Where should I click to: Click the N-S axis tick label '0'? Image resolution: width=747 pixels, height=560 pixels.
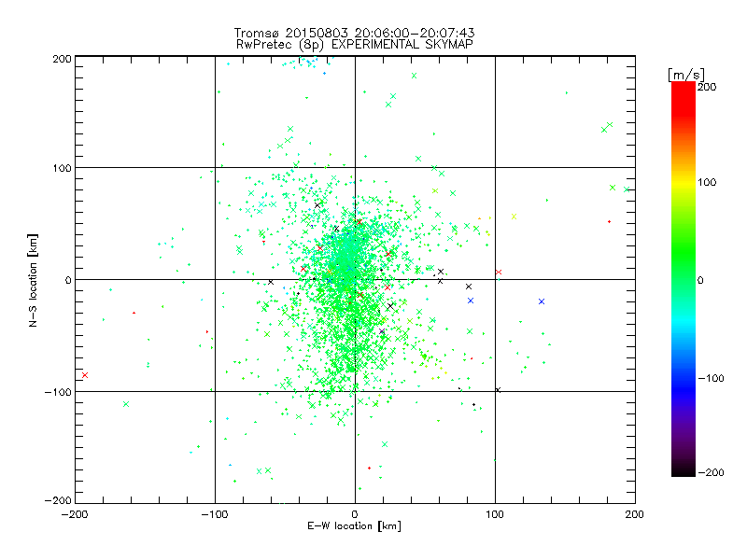coord(68,280)
